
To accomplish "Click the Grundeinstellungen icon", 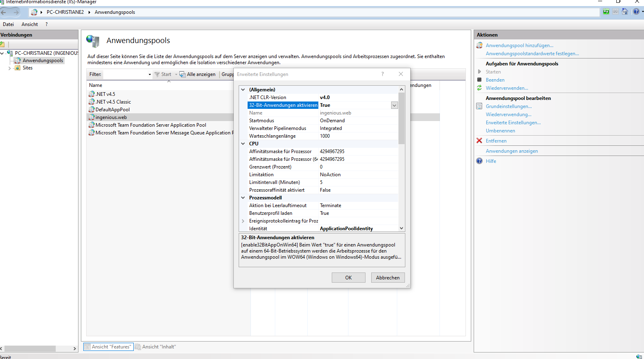I will point(479,106).
